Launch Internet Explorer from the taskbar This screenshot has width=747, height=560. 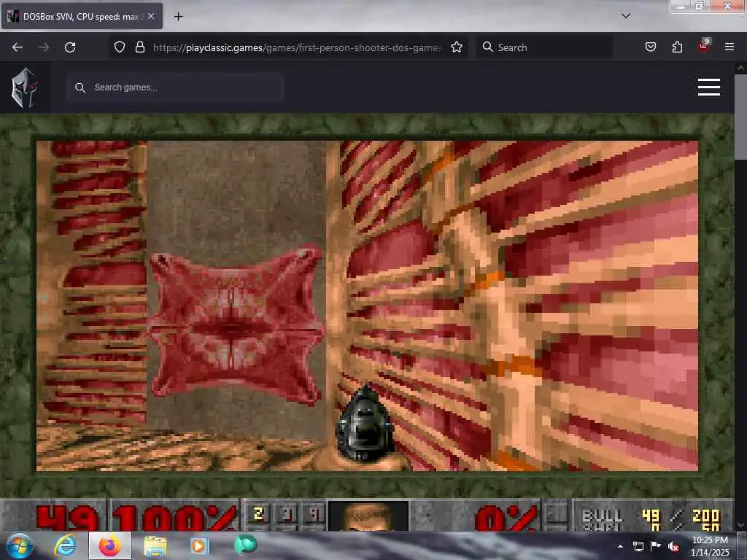click(65, 546)
